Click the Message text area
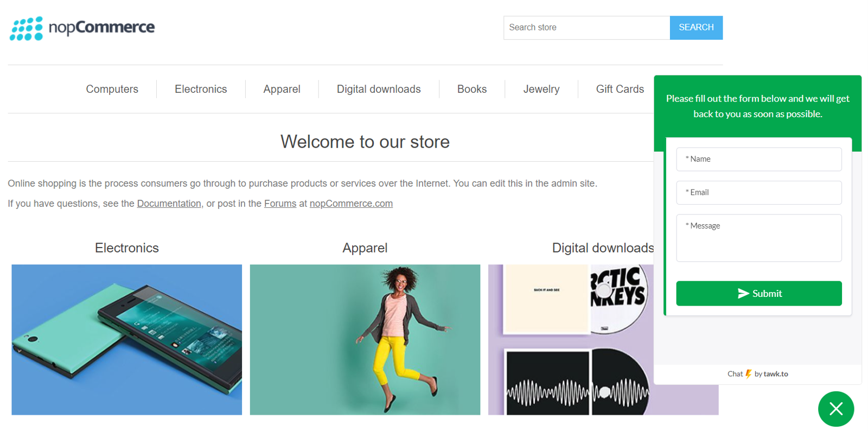Image resolution: width=868 pixels, height=431 pixels. click(758, 238)
